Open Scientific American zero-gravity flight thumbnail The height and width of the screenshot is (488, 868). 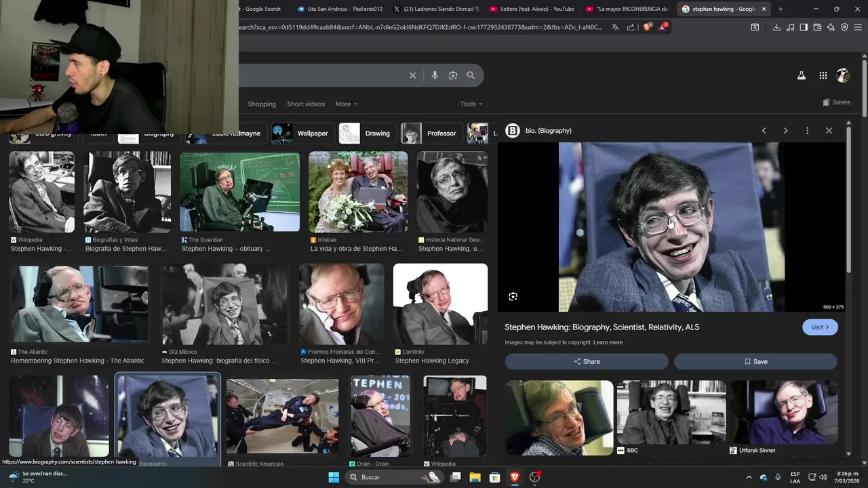[x=282, y=416]
